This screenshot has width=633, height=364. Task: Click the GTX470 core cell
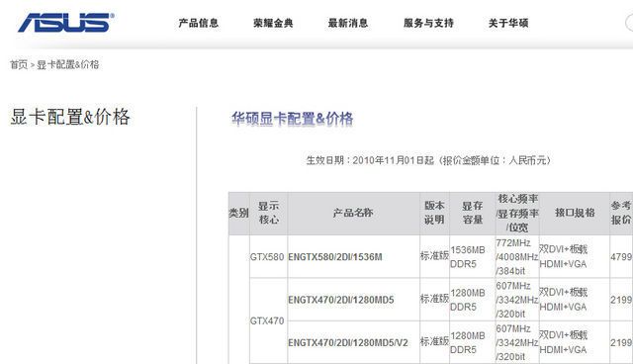pos(267,321)
